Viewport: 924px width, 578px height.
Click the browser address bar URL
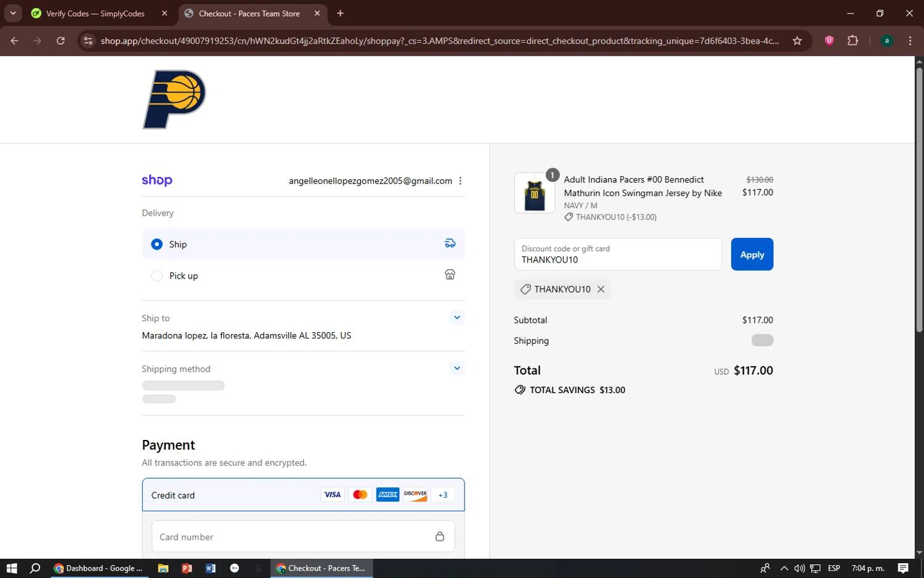(440, 41)
